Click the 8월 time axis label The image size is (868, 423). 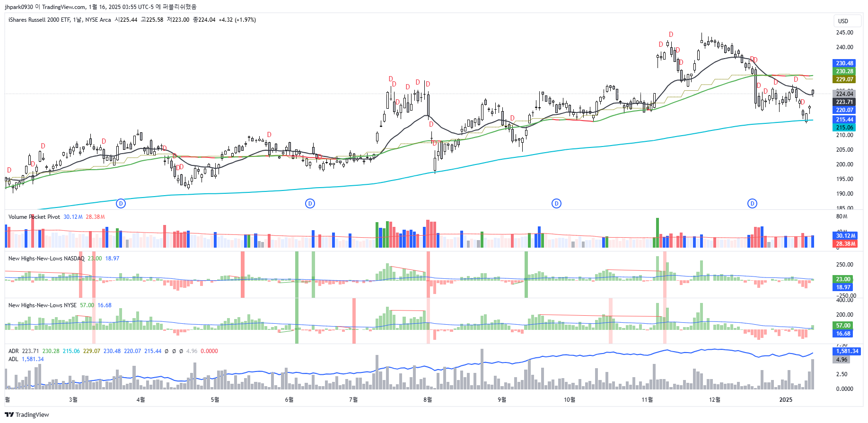428,400
